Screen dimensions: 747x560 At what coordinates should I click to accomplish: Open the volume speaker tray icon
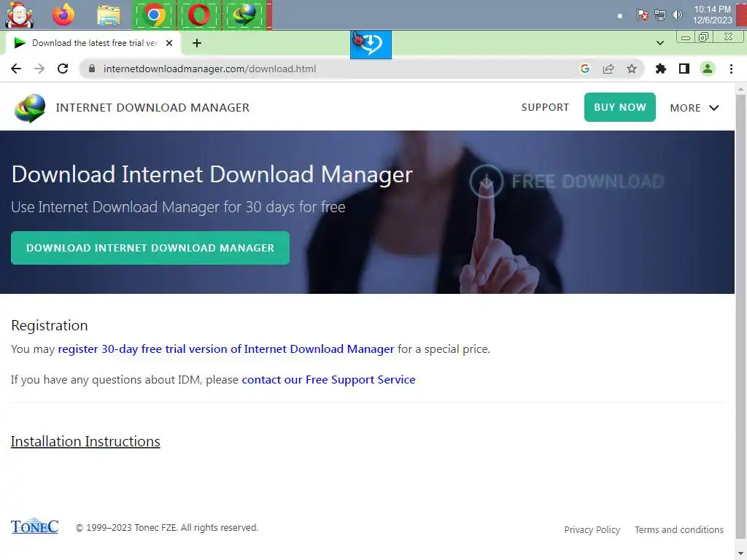tap(677, 15)
